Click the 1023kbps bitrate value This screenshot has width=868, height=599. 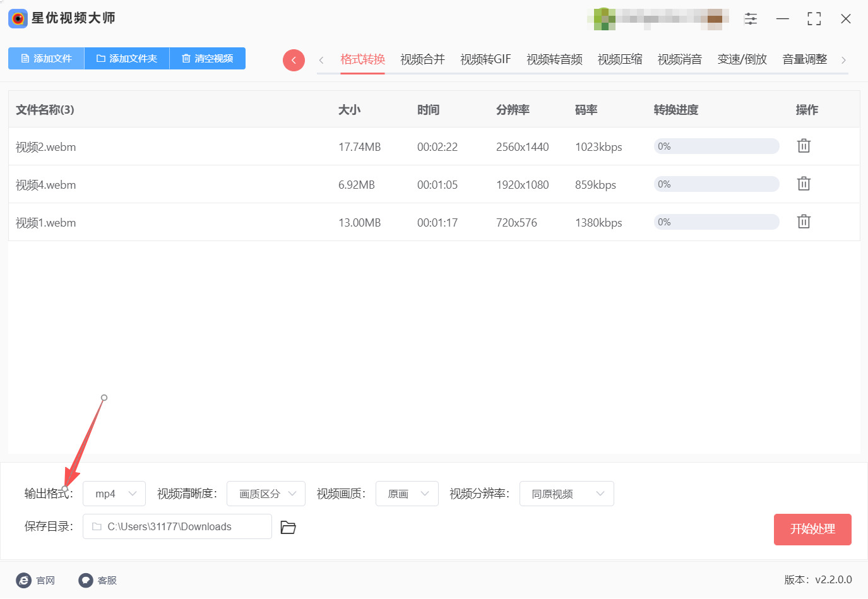tap(598, 147)
